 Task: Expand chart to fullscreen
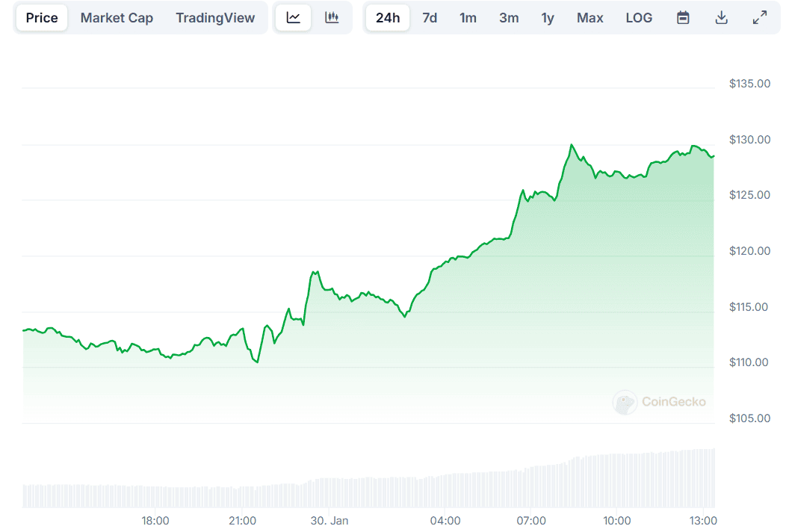(x=760, y=18)
